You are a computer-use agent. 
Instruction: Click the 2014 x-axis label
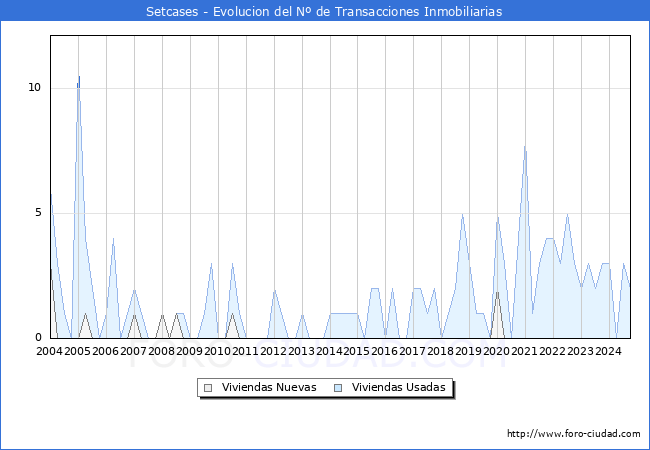coord(329,351)
